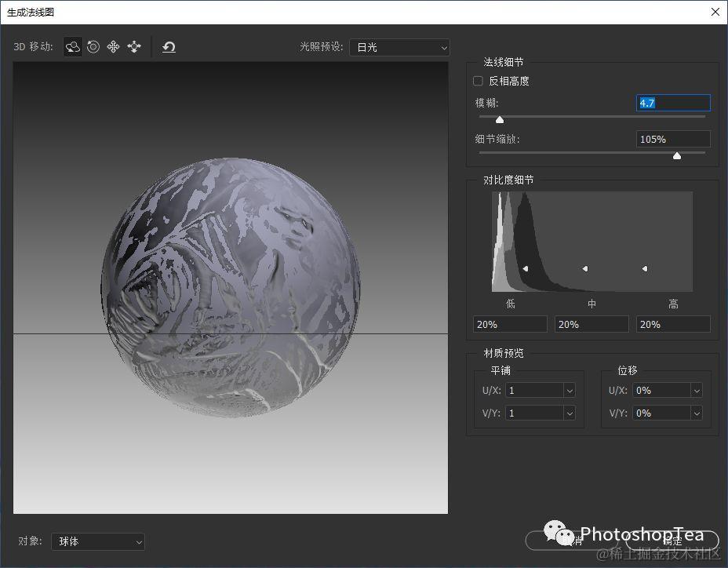Click the 细节缩放 value field showing 105%

673,139
